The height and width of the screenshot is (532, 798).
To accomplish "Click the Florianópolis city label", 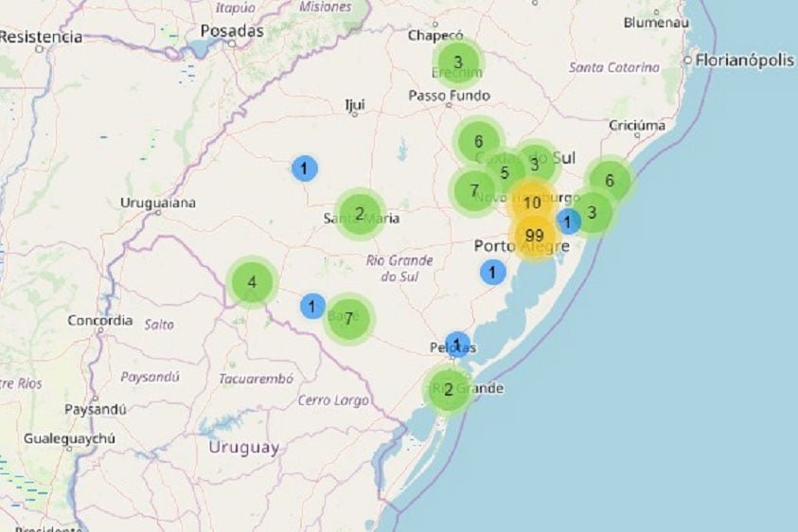I will (x=744, y=61).
